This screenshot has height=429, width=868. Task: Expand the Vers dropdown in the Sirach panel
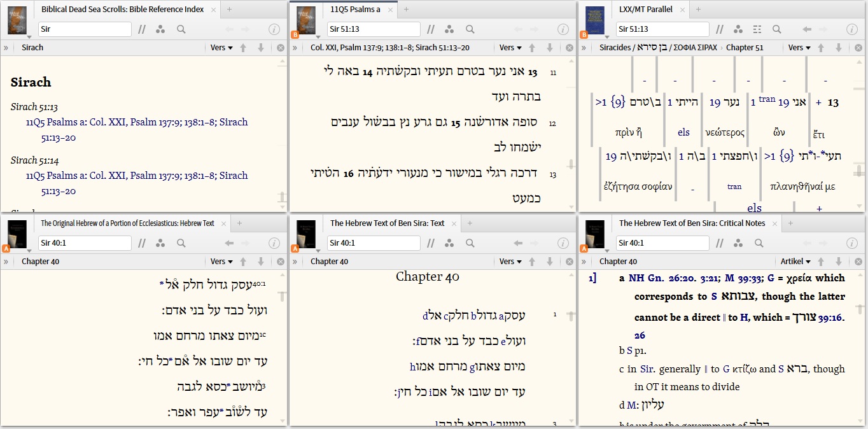tap(221, 47)
